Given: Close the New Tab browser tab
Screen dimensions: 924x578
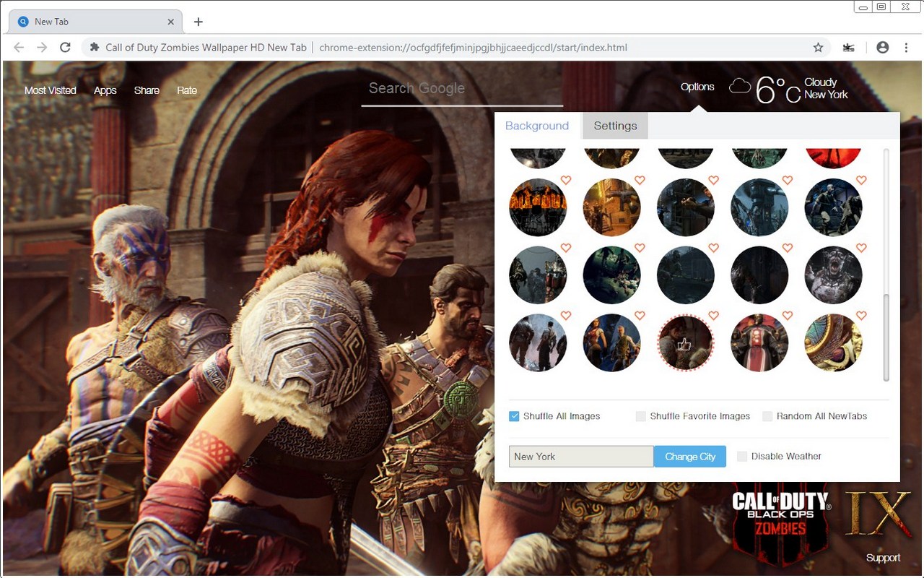Looking at the screenshot, I should click(171, 22).
